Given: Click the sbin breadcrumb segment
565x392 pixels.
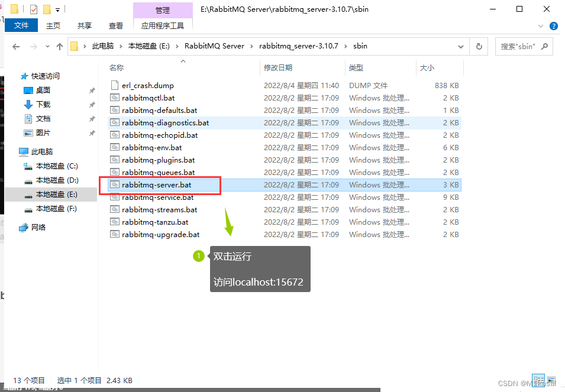Looking at the screenshot, I should 360,46.
